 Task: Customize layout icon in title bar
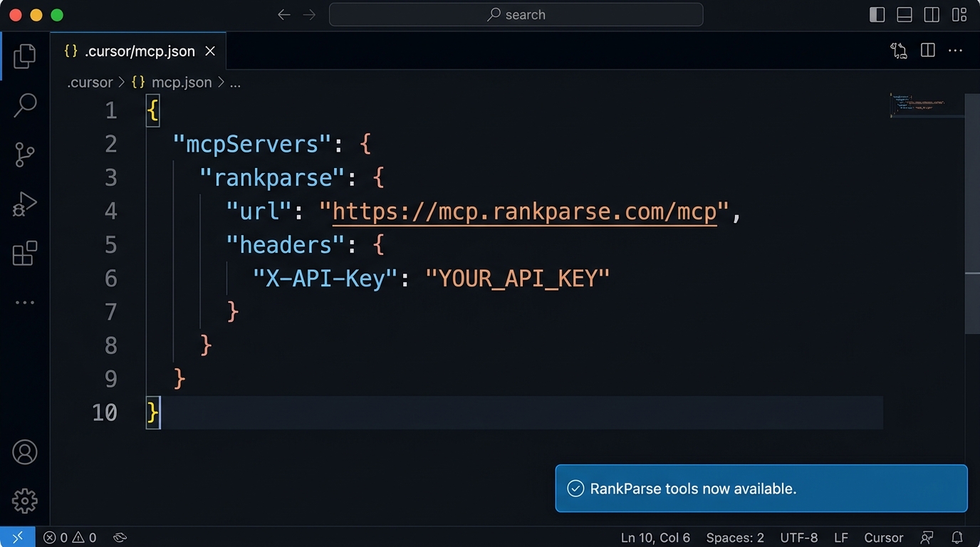[x=959, y=15]
